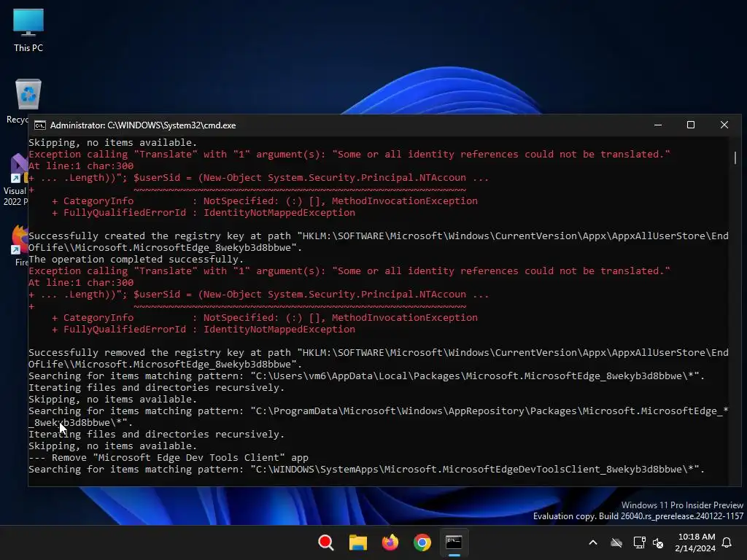This screenshot has width=747, height=560.
Task: Click the ProgramData AppRepository search pattern line
Action: (x=379, y=416)
